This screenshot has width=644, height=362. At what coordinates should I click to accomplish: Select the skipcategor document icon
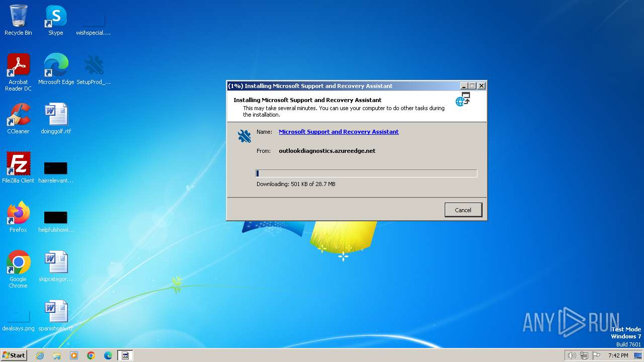tap(56, 266)
